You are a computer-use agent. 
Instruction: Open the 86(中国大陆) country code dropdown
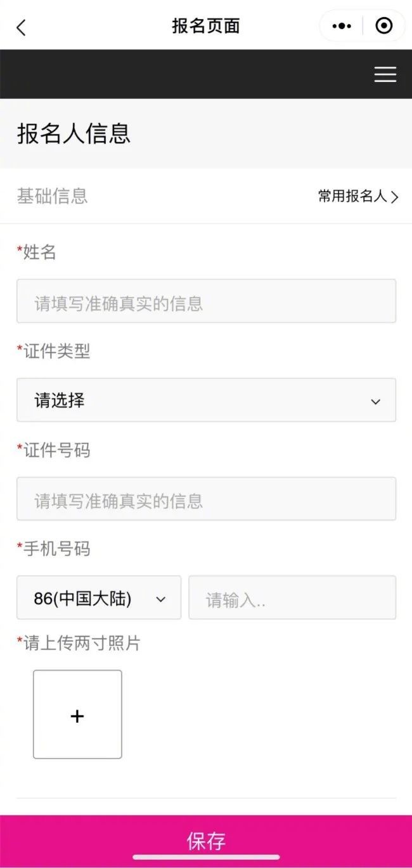[98, 598]
